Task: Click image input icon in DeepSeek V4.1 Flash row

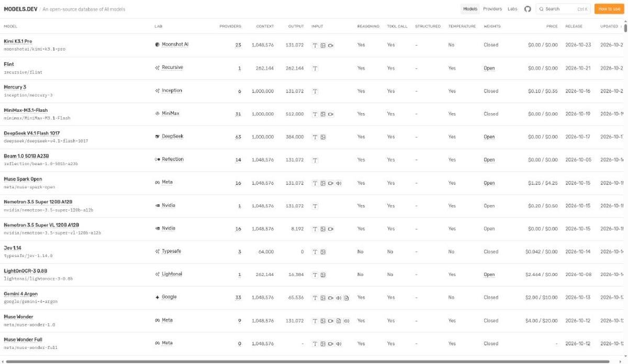Action: pyautogui.click(x=323, y=137)
